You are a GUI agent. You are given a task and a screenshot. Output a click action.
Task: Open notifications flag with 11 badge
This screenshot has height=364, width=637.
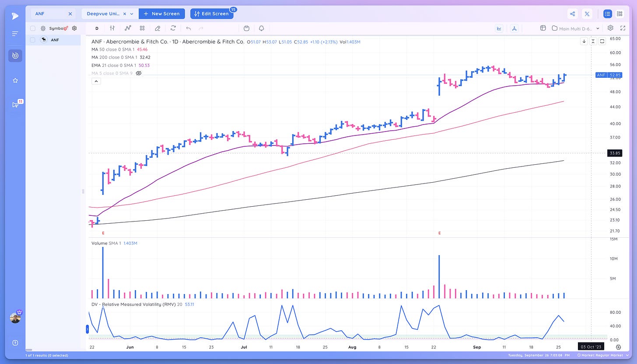(x=16, y=104)
